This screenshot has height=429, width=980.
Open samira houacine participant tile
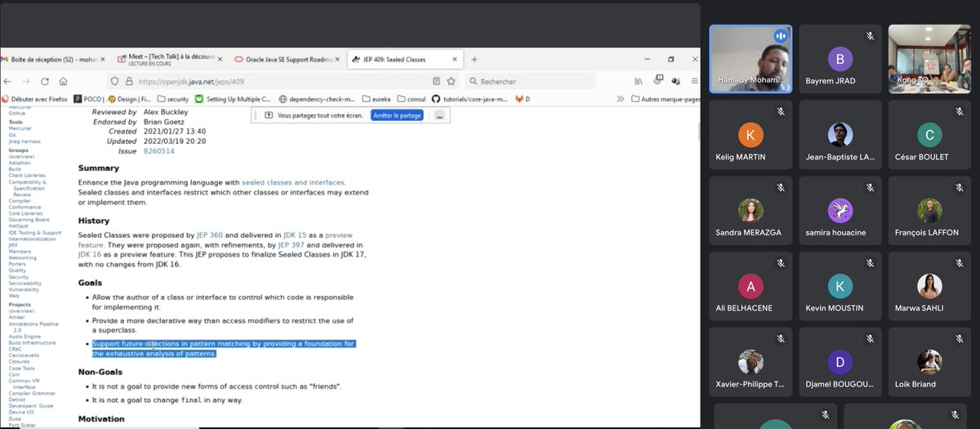click(840, 211)
